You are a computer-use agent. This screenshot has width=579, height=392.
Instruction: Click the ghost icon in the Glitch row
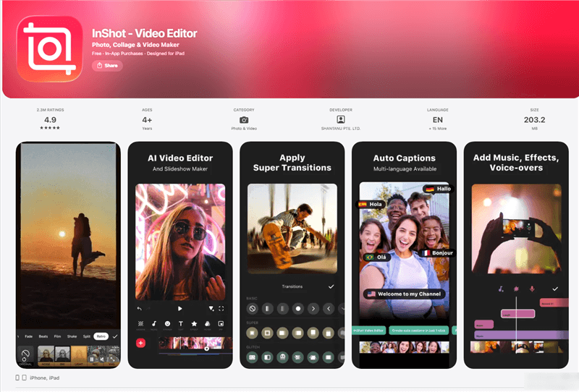coord(282,357)
